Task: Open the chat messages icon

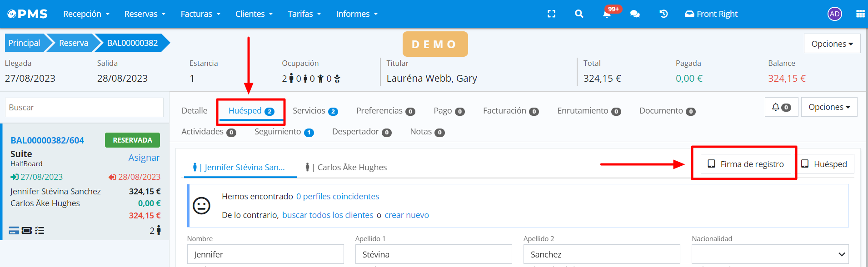Action: tap(635, 14)
